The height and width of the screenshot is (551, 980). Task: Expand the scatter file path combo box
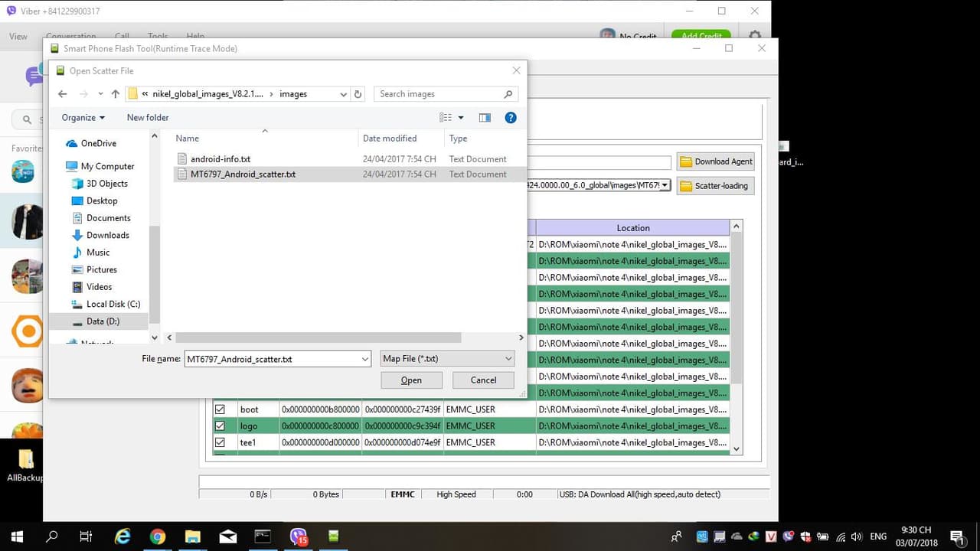point(665,185)
